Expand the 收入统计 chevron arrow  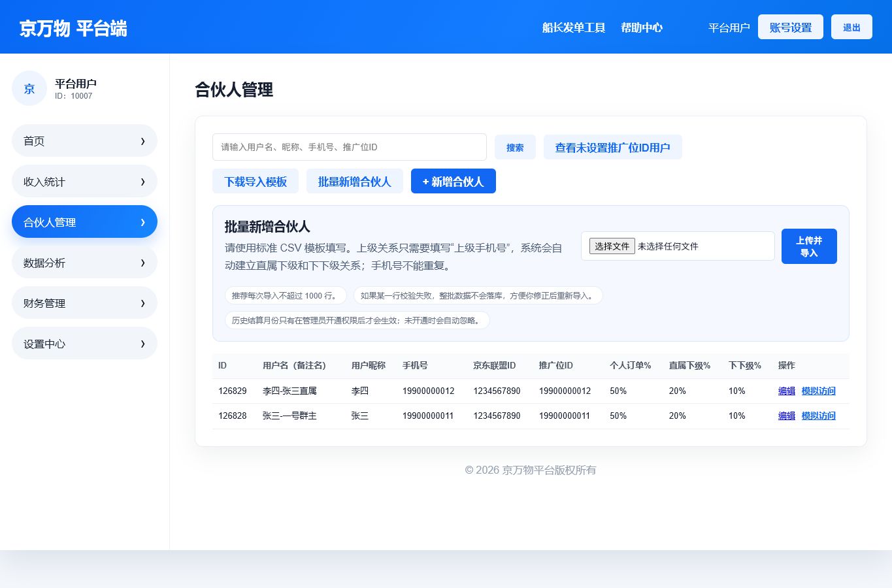[143, 182]
